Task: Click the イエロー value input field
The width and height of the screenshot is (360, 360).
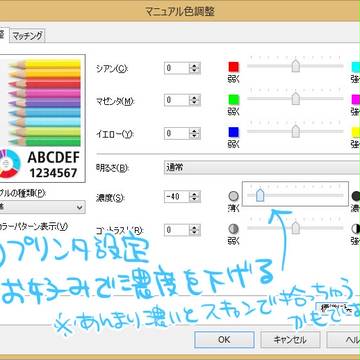Action: pos(177,134)
